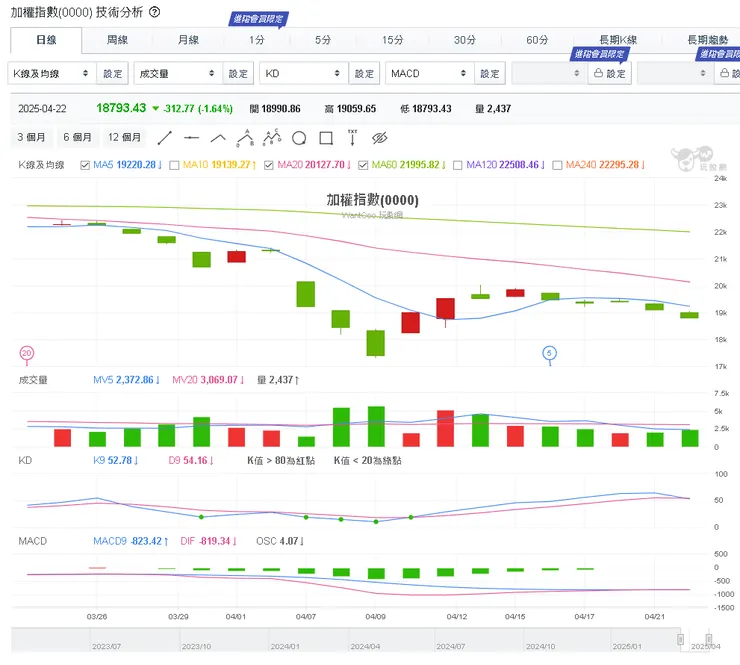Click 設定 next to KD dropdown

tap(364, 74)
